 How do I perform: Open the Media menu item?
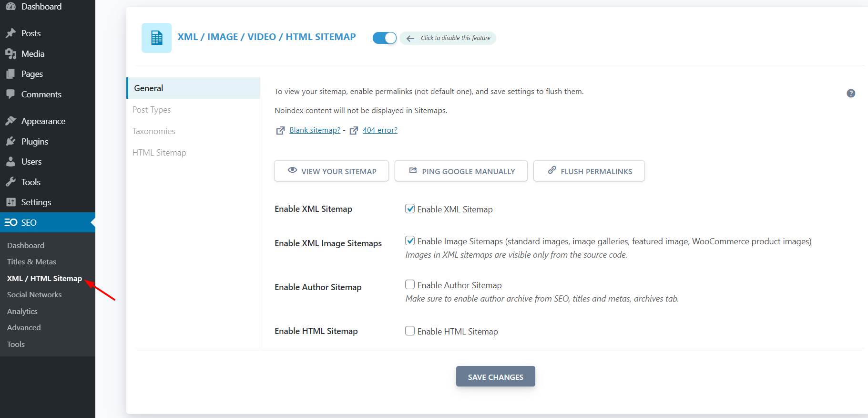(x=48, y=53)
